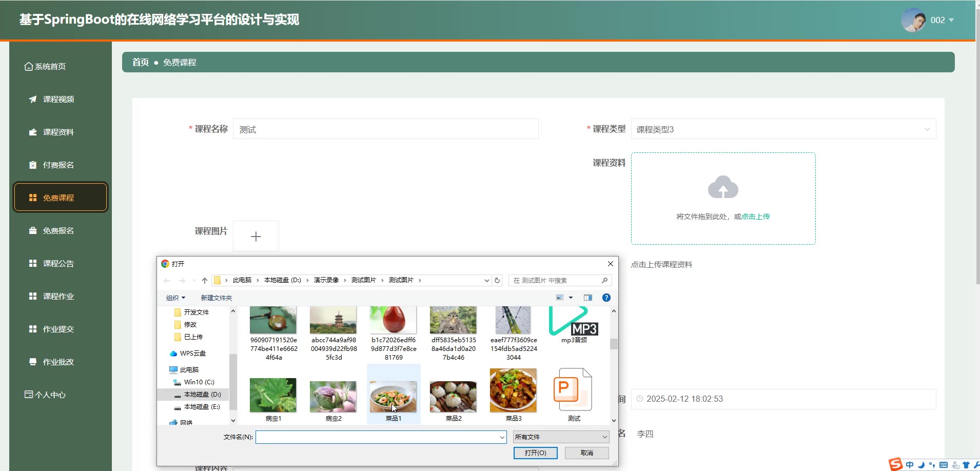Open the 系统首页 home menu item

click(45, 66)
